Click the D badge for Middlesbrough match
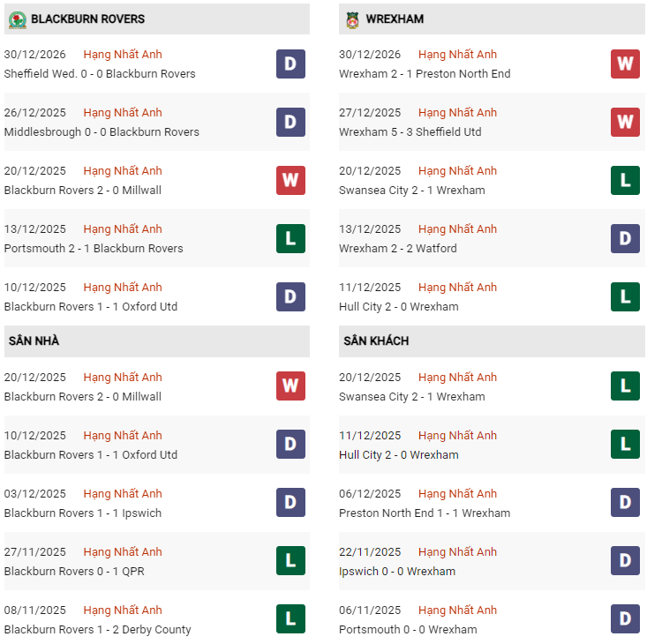647x644 pixels. pos(290,122)
